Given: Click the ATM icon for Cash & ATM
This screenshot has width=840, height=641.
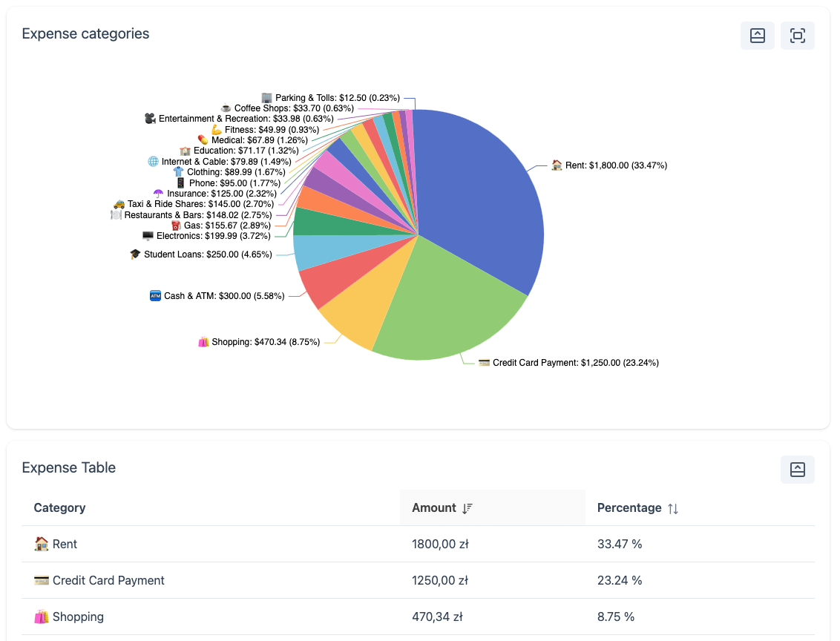Looking at the screenshot, I should tap(154, 295).
